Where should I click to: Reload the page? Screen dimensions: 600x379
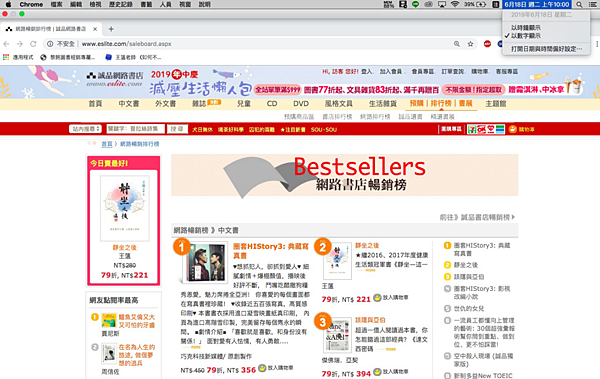point(33,44)
